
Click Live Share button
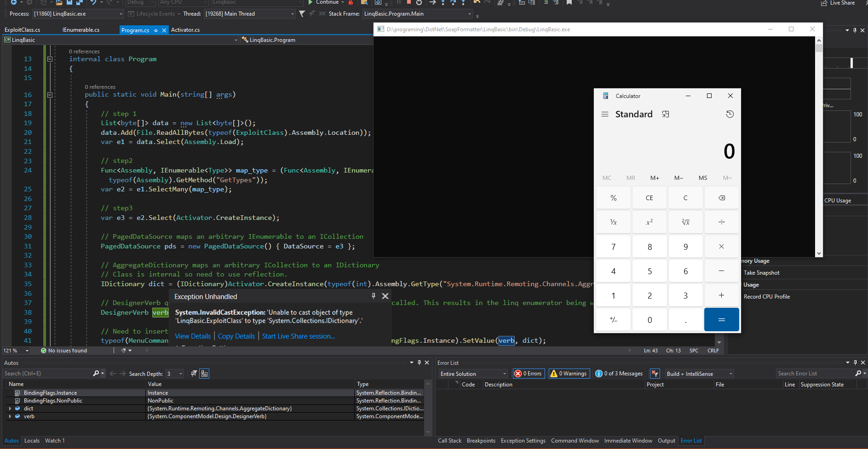point(838,3)
